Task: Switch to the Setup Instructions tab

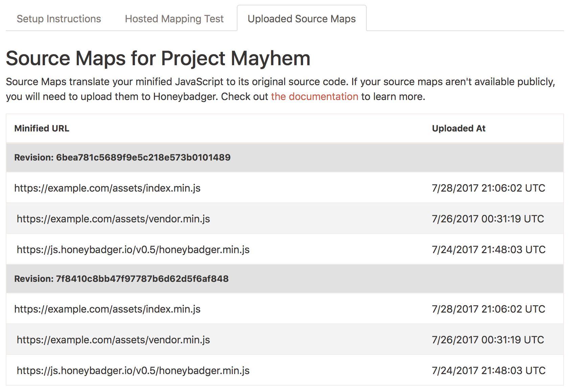Action: [x=59, y=19]
